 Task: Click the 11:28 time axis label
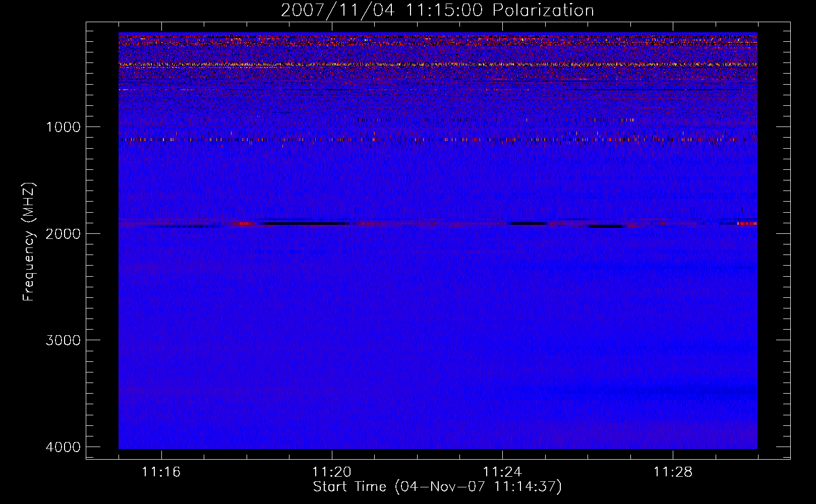tap(673, 472)
